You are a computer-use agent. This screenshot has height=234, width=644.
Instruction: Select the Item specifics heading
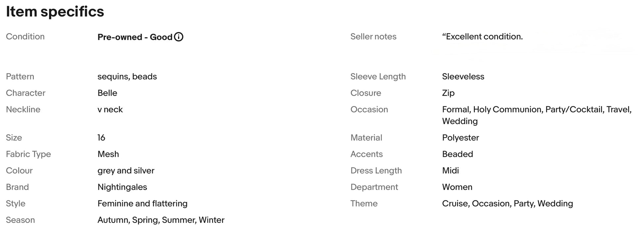click(55, 12)
